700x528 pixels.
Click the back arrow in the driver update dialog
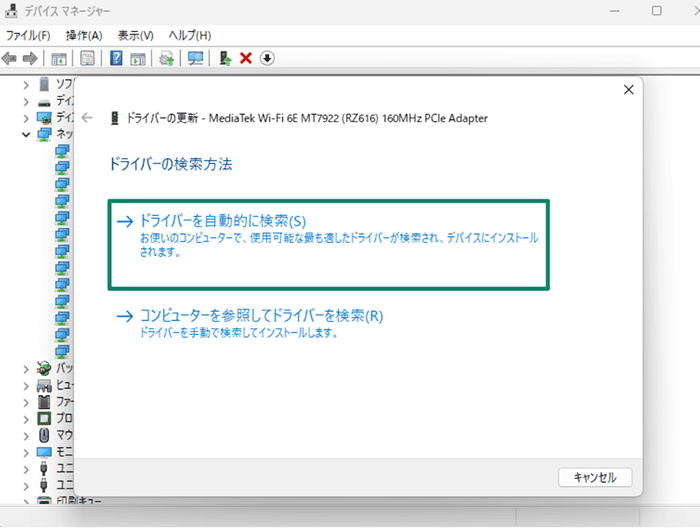pos(87,118)
